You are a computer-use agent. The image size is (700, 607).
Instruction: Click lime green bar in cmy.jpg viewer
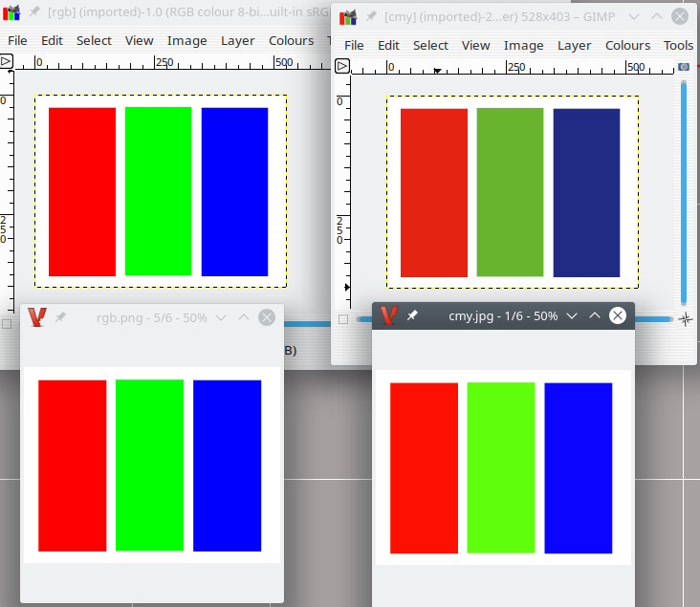(501, 467)
